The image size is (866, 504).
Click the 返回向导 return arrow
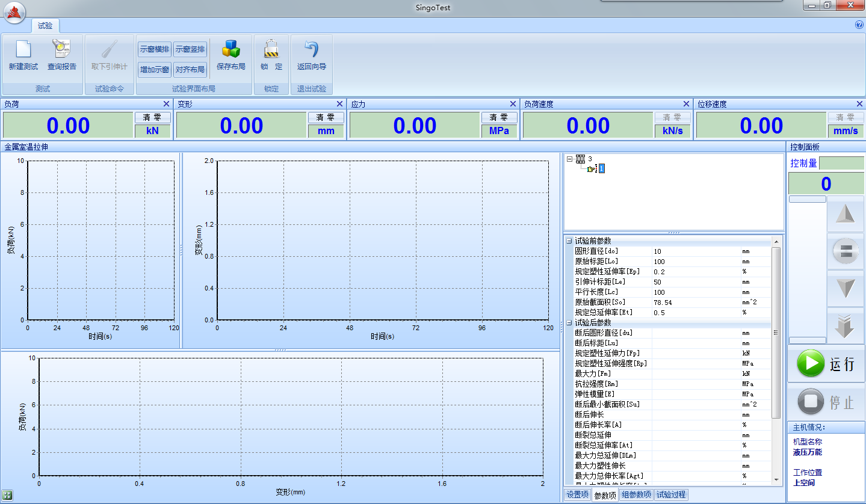(x=311, y=49)
